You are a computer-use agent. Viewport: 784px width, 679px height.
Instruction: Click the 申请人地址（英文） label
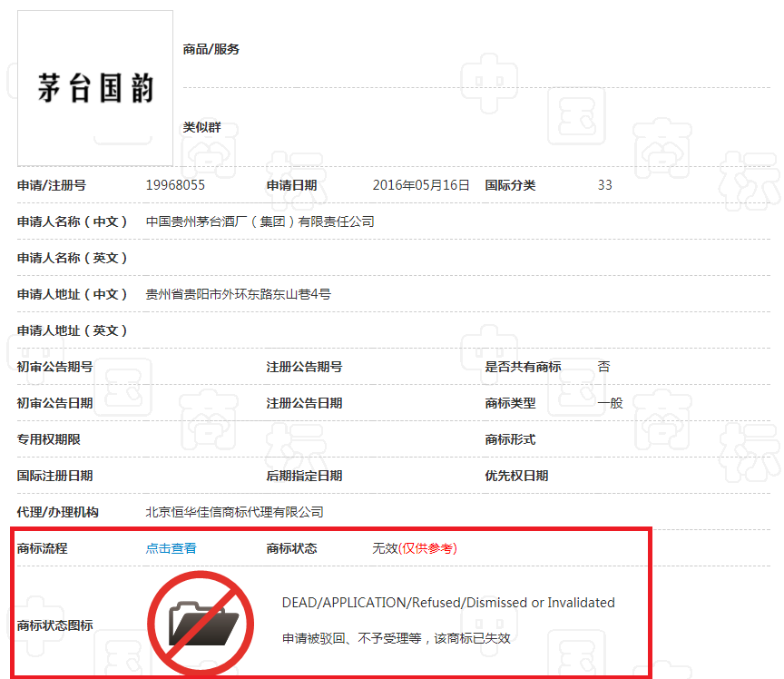(72, 330)
